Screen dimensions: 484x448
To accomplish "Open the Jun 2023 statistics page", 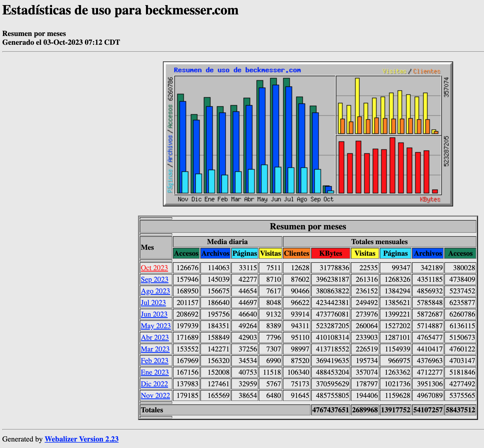I will pyautogui.click(x=154, y=314).
